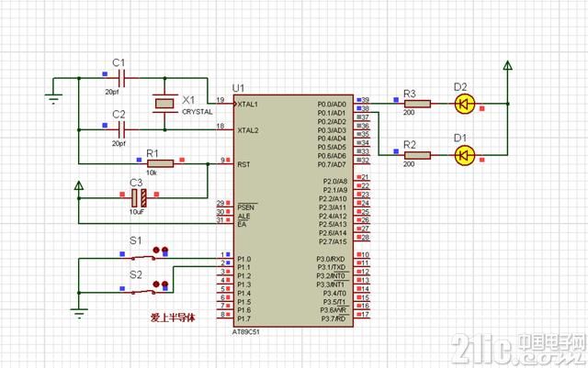This screenshot has width=588, height=368.
Task: Toggle switch S1 contact
Action: [x=143, y=258]
